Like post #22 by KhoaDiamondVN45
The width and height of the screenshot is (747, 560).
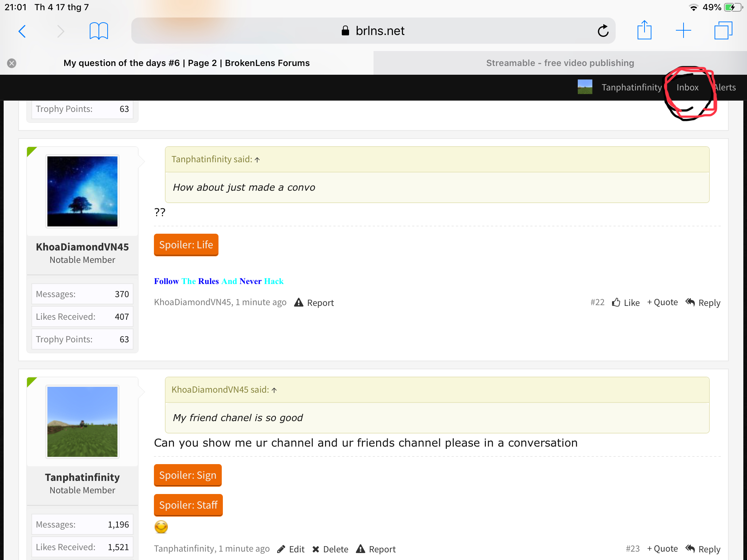[626, 303]
